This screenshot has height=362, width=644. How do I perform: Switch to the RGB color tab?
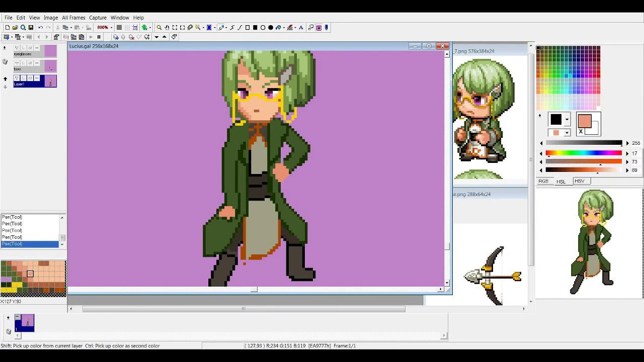coord(543,181)
